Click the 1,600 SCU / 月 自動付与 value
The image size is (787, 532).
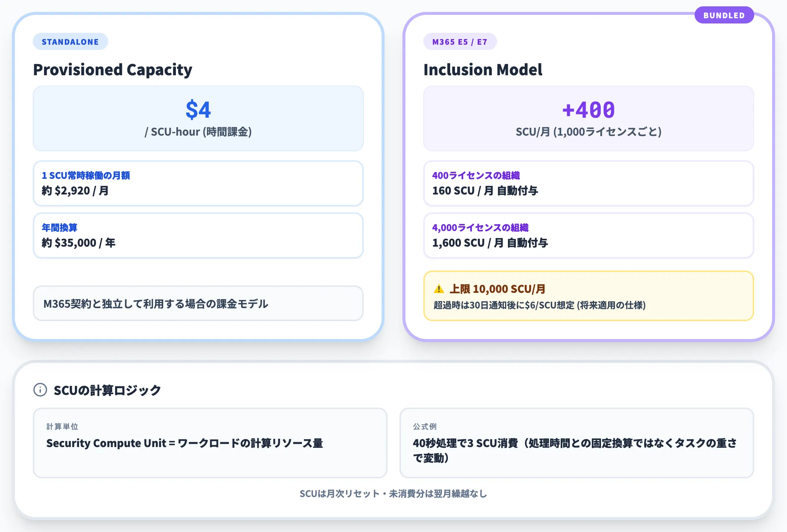pyautogui.click(x=490, y=243)
